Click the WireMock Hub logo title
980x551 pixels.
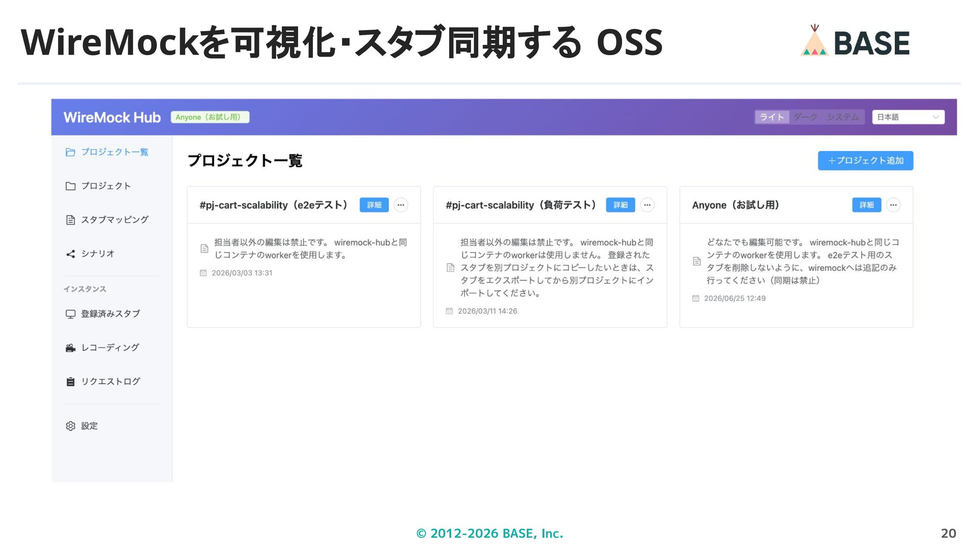coord(112,117)
